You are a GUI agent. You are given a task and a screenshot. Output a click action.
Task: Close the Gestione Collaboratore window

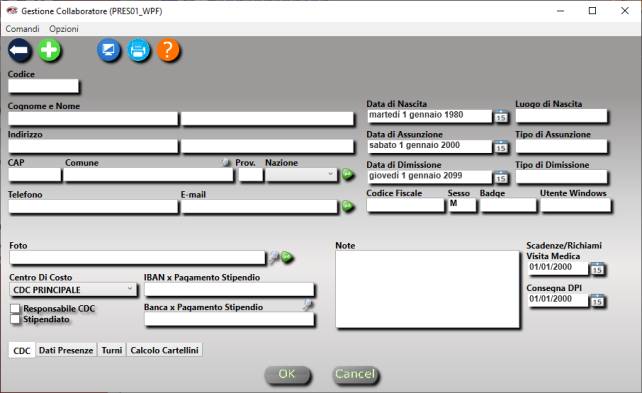pos(624,11)
